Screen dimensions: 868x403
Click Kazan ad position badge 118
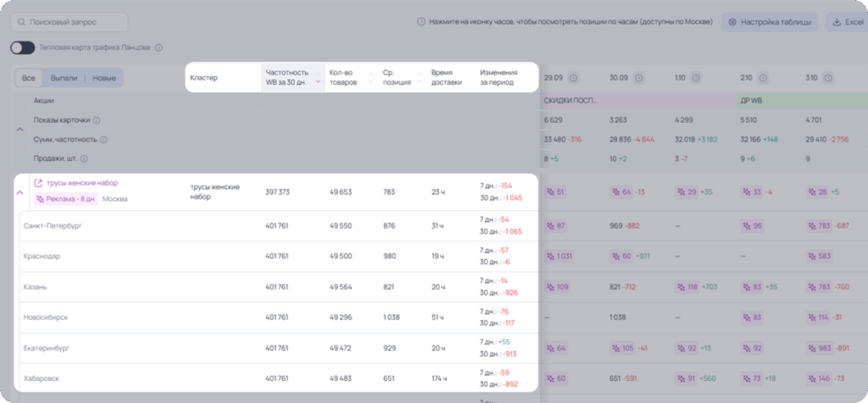coord(687,287)
